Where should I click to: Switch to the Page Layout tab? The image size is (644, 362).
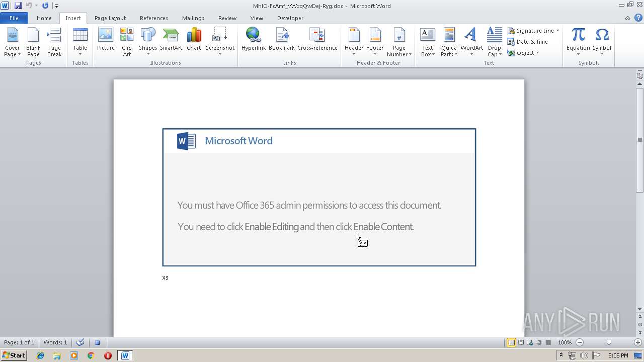point(110,18)
